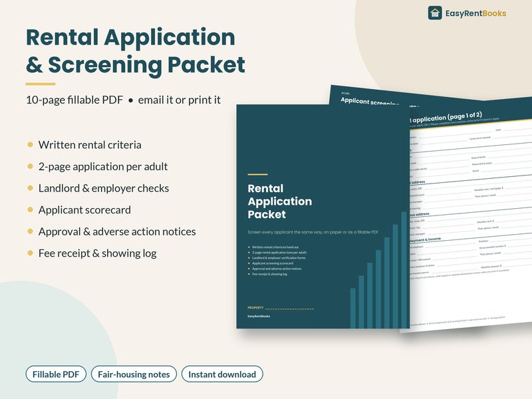This screenshot has width=532, height=399.
Task: Click the Fillable PDF pill button
Action: [56, 374]
